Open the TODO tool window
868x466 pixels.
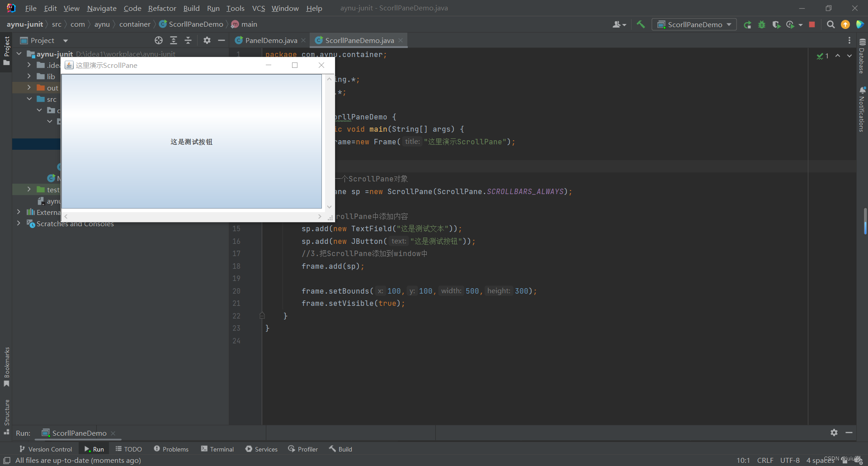point(129,449)
